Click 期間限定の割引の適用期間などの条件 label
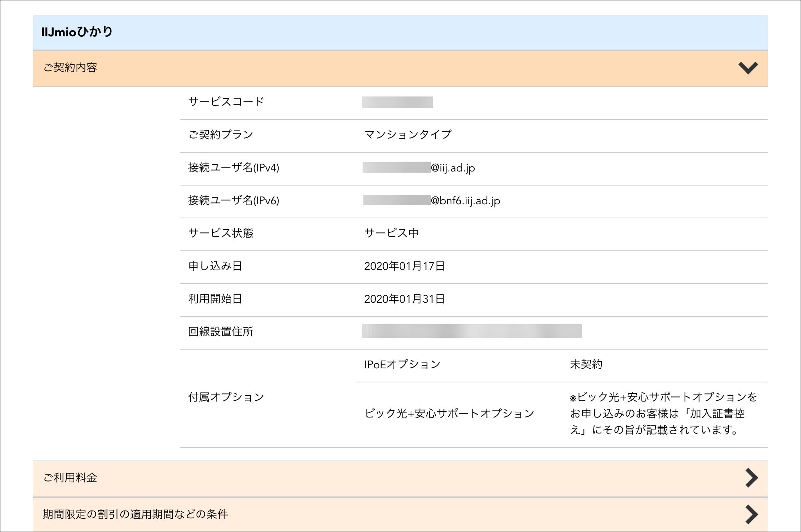Image resolution: width=801 pixels, height=532 pixels. [x=135, y=514]
